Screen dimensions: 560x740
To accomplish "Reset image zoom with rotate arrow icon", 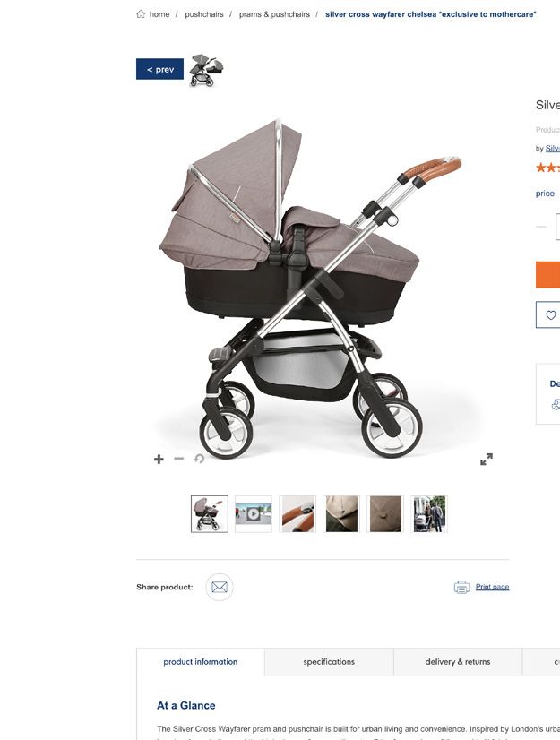I will pyautogui.click(x=199, y=459).
